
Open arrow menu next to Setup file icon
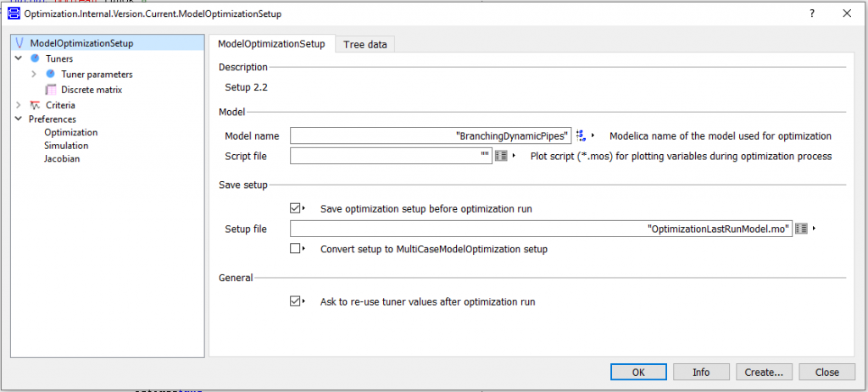815,228
